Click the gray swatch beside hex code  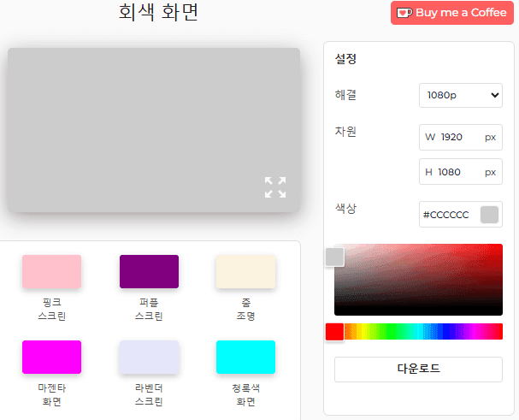coord(489,215)
